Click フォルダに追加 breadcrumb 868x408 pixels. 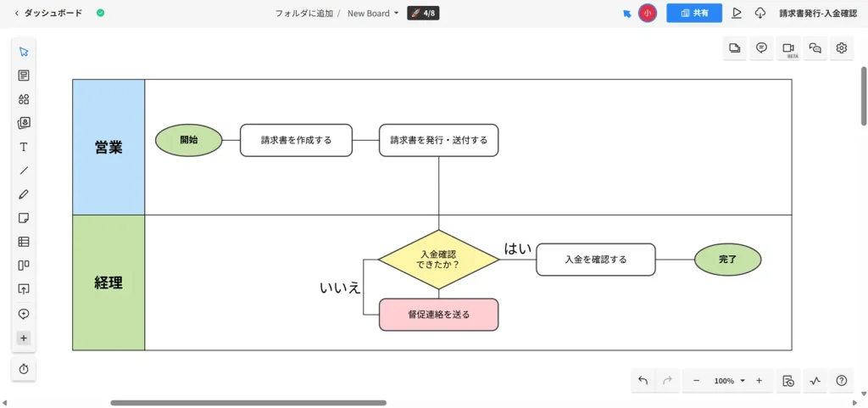point(303,14)
